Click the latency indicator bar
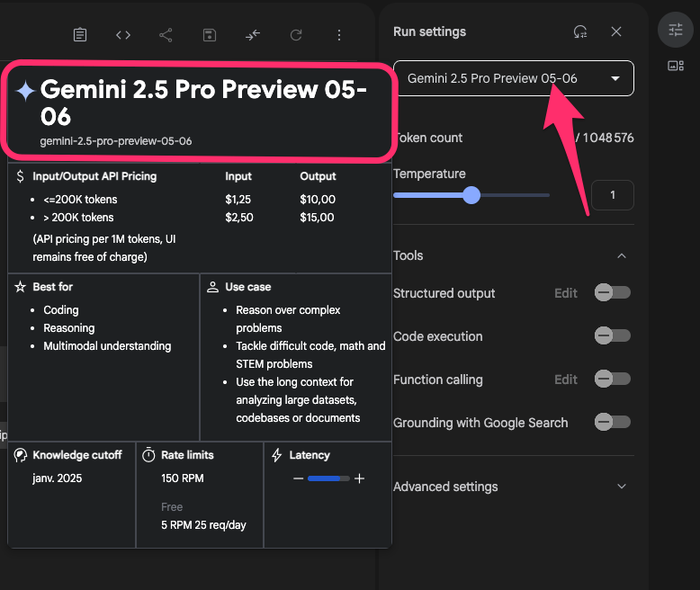The width and height of the screenshot is (700, 590). (328, 478)
